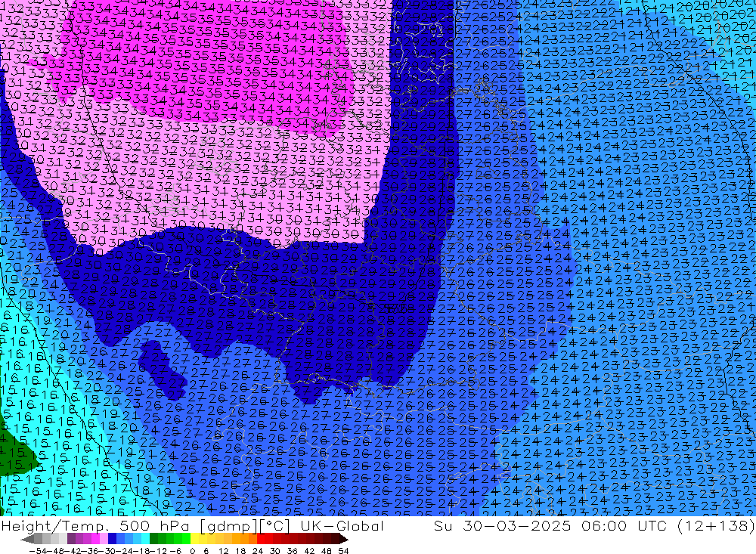Click the '500 hPa' level label
756x554 pixels.
pos(154,526)
